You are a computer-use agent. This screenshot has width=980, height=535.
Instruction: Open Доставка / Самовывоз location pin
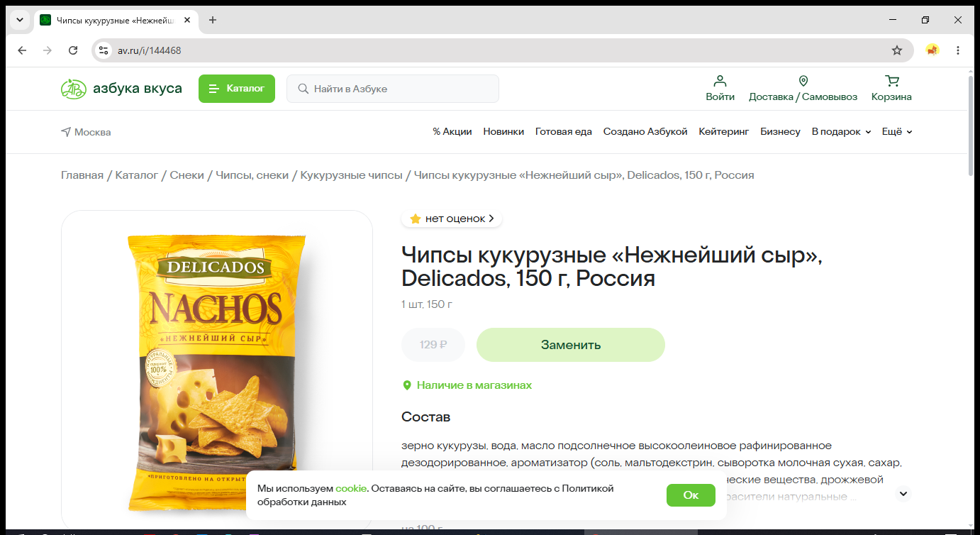[x=803, y=89]
